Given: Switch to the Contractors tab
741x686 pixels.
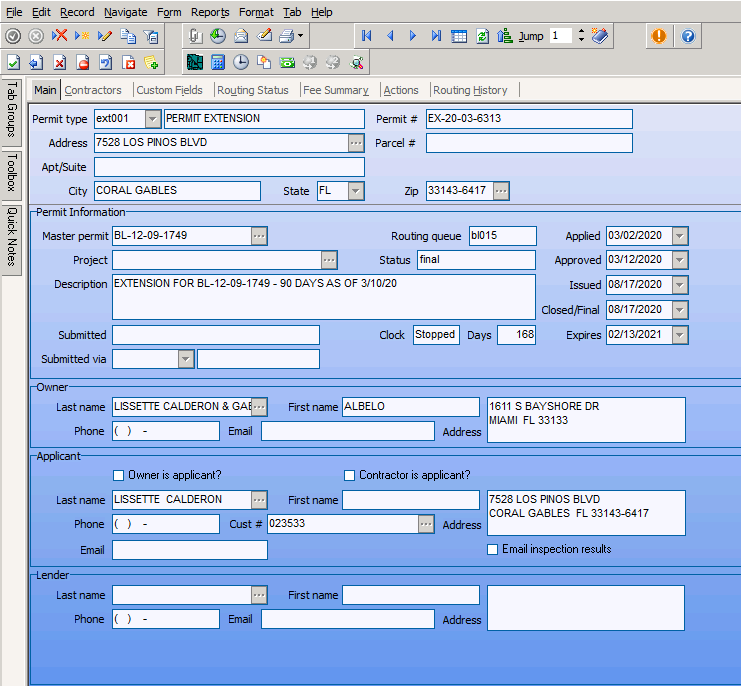Looking at the screenshot, I should (93, 90).
